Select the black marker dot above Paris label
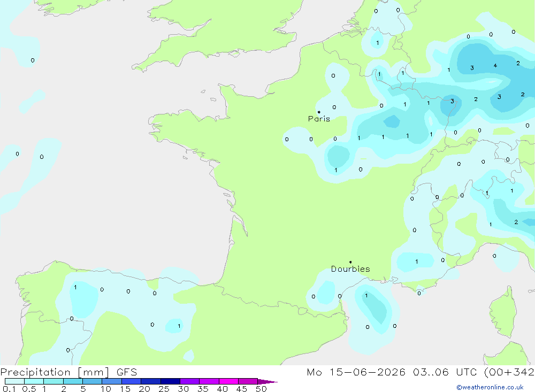 [x=319, y=112]
